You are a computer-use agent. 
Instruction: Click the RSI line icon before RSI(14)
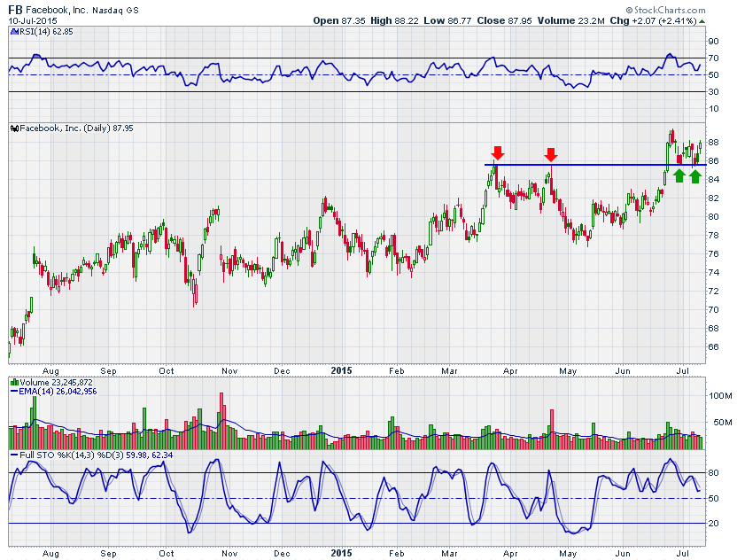pyautogui.click(x=13, y=32)
